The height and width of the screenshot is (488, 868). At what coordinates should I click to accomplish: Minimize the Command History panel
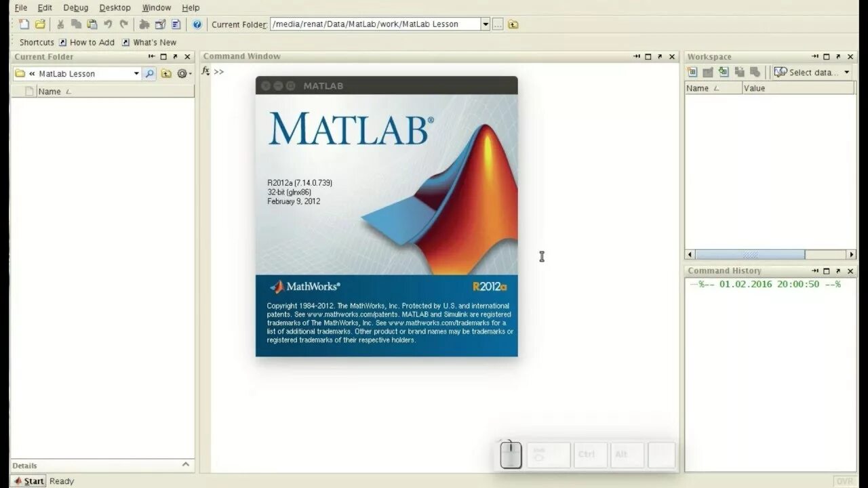tap(815, 271)
